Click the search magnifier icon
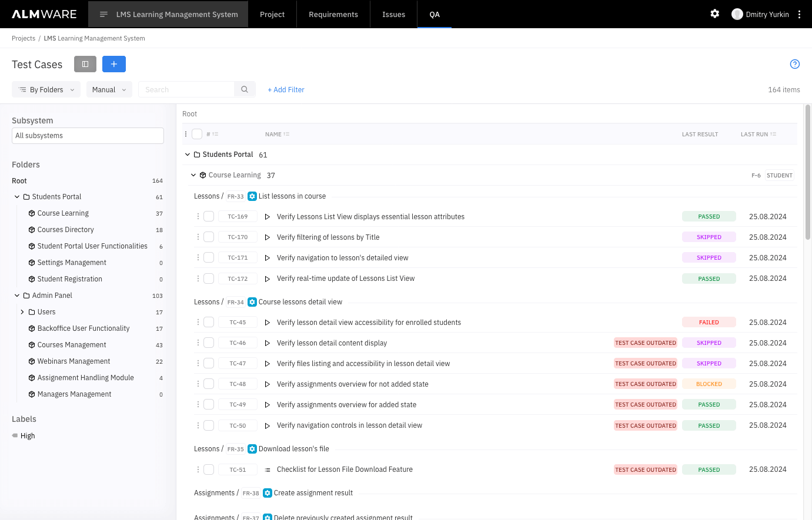This screenshot has width=812, height=520. (x=245, y=89)
